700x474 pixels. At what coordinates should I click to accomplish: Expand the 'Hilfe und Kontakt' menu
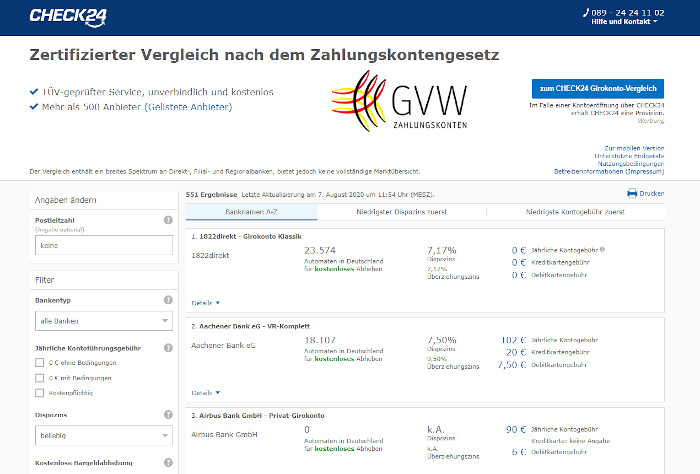click(x=624, y=21)
